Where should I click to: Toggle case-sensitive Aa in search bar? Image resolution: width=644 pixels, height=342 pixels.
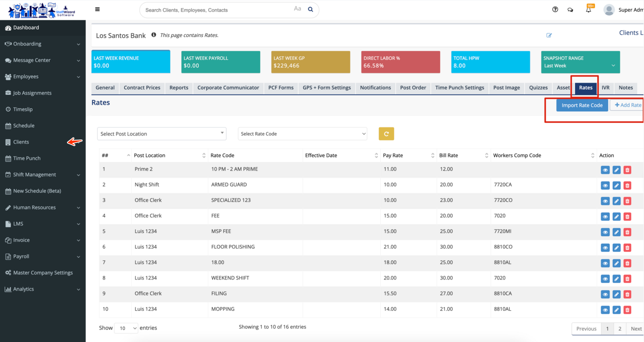pos(298,9)
